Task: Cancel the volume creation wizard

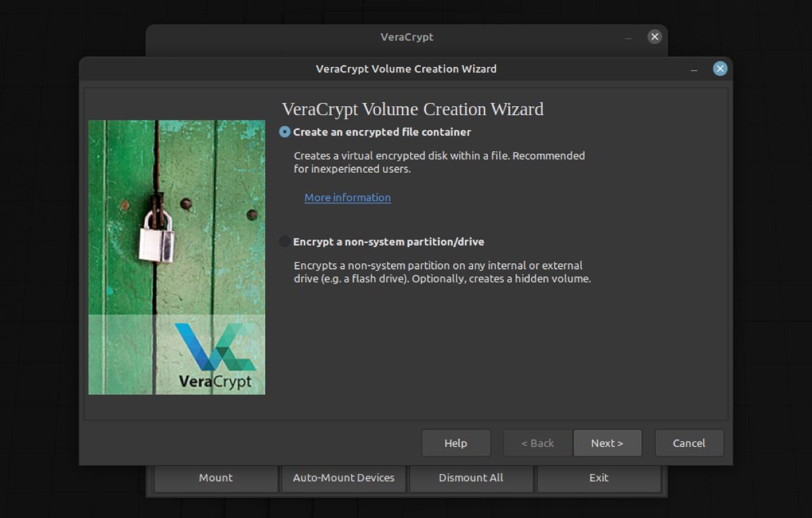Action: coord(690,443)
